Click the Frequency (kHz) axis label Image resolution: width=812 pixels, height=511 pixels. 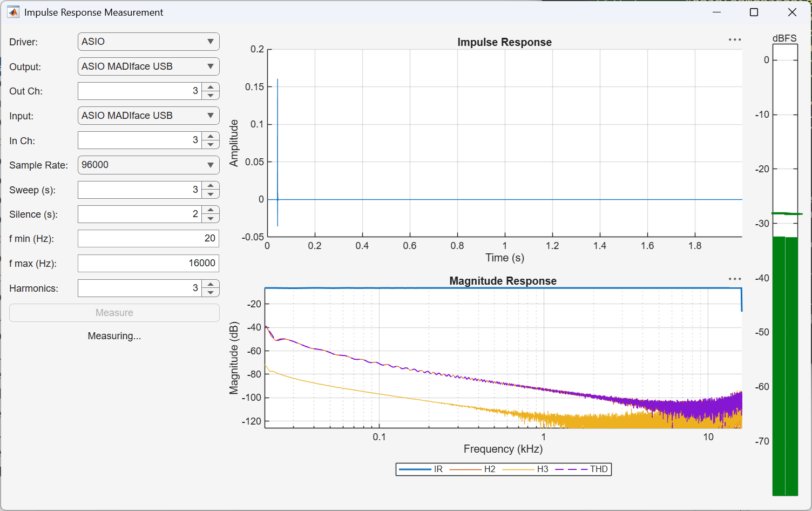tap(503, 449)
